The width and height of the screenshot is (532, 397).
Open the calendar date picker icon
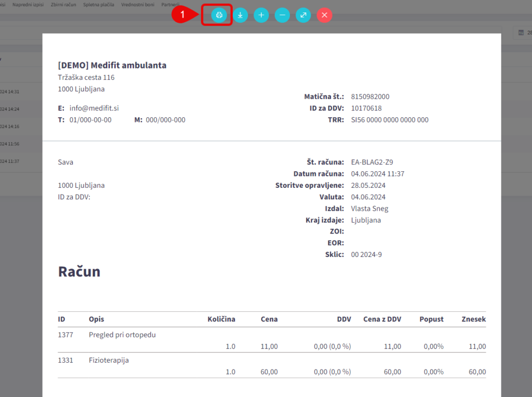coord(521,33)
